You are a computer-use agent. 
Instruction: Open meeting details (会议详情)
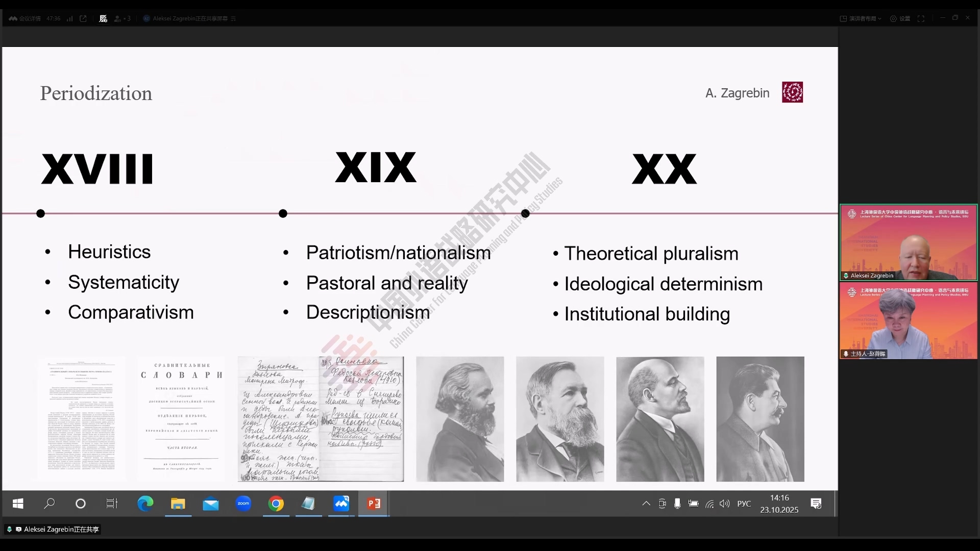click(24, 18)
